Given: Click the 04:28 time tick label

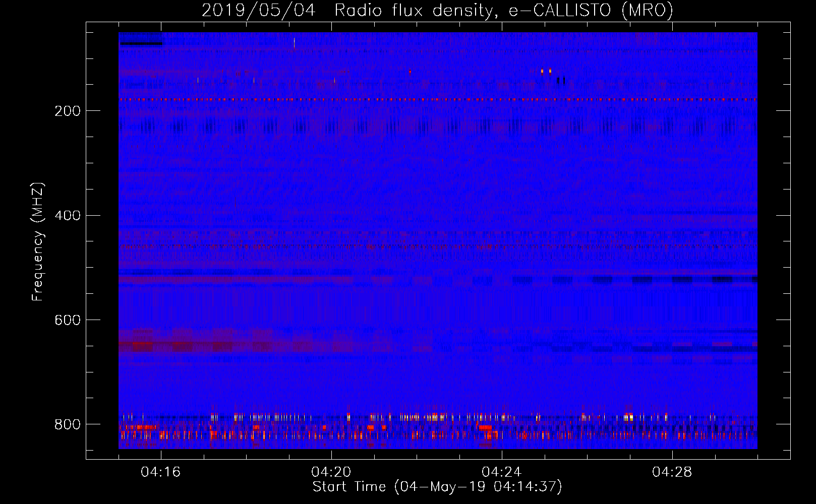Looking at the screenshot, I should point(672,472).
